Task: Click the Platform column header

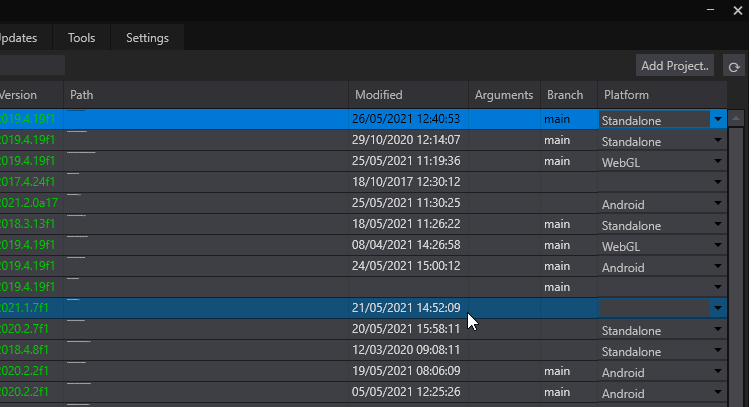Action: [662, 95]
